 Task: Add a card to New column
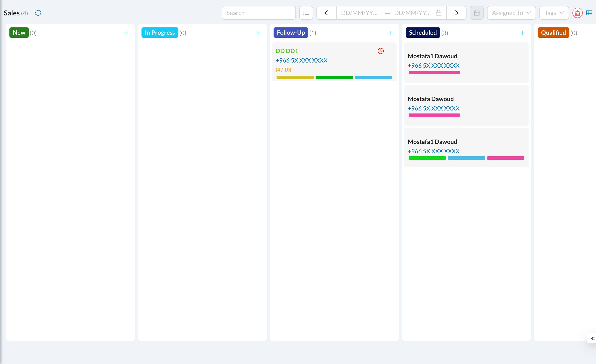pyautogui.click(x=126, y=33)
